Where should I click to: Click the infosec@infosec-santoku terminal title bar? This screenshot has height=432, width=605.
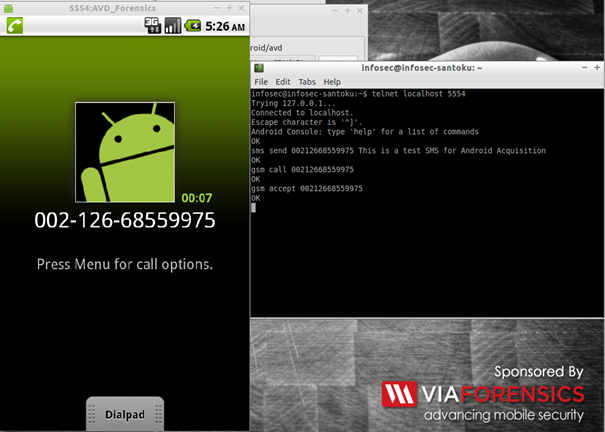pyautogui.click(x=425, y=67)
